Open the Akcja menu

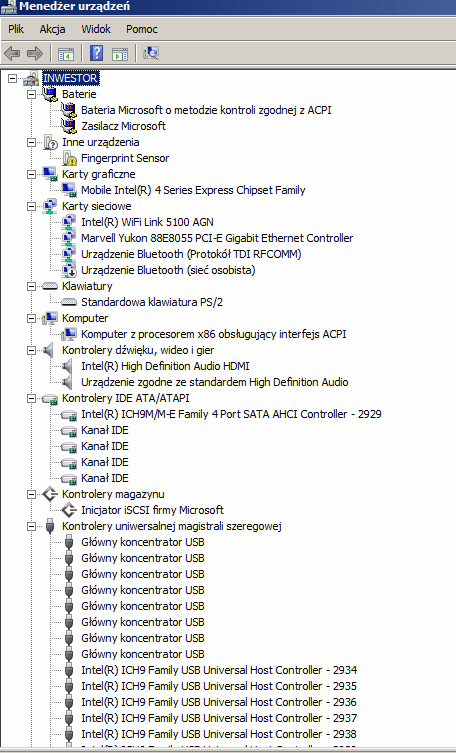pos(52,29)
